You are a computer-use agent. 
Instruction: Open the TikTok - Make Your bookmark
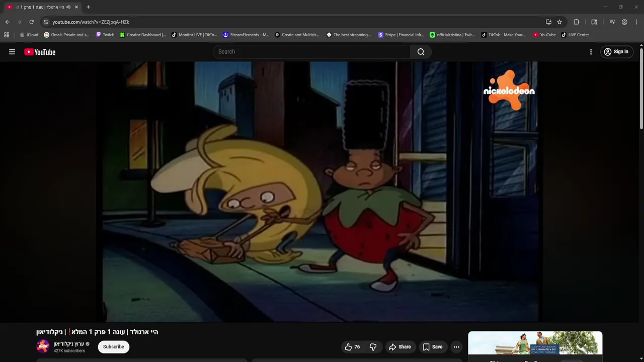(504, 35)
